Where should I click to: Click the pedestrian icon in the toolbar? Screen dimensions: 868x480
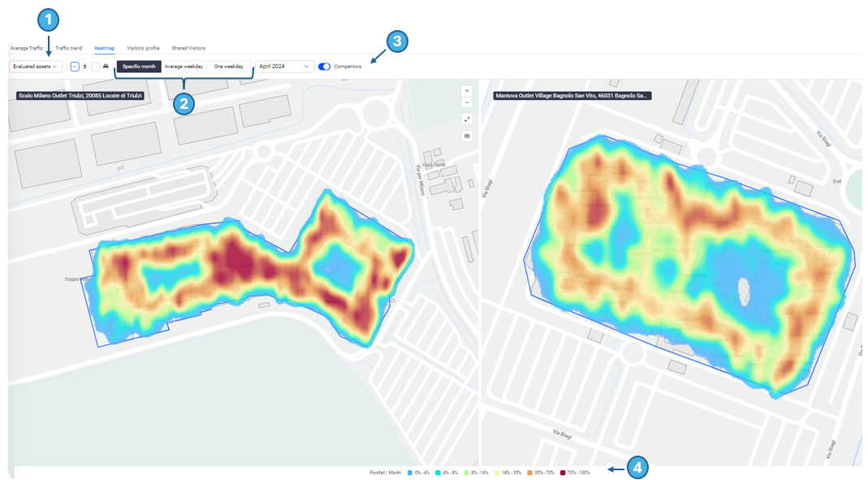(x=84, y=67)
